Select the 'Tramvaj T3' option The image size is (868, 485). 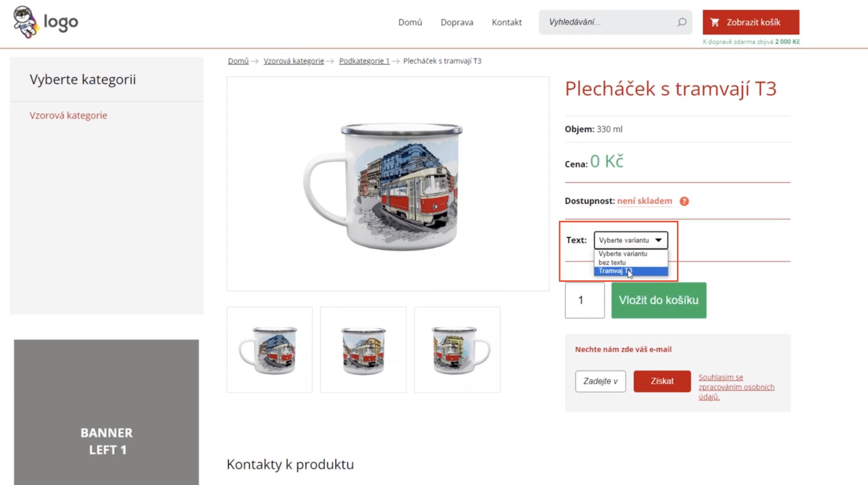coord(631,271)
